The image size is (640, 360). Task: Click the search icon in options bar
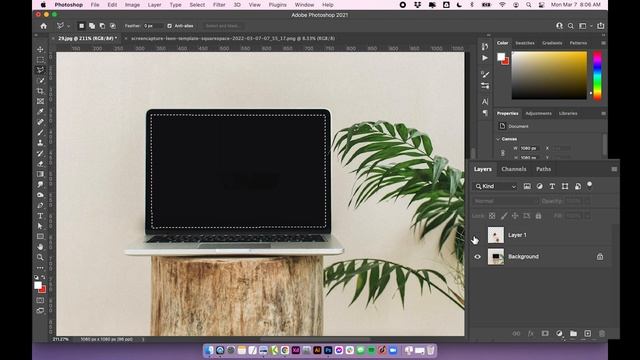(571, 26)
